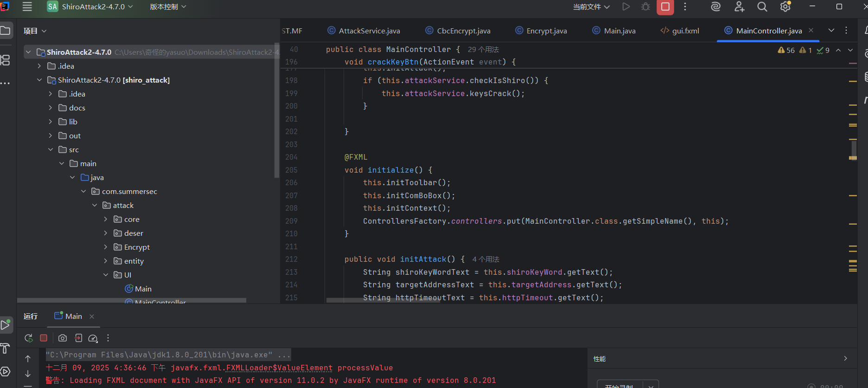Toggle the Project tool window folder button

pyautogui.click(x=6, y=31)
